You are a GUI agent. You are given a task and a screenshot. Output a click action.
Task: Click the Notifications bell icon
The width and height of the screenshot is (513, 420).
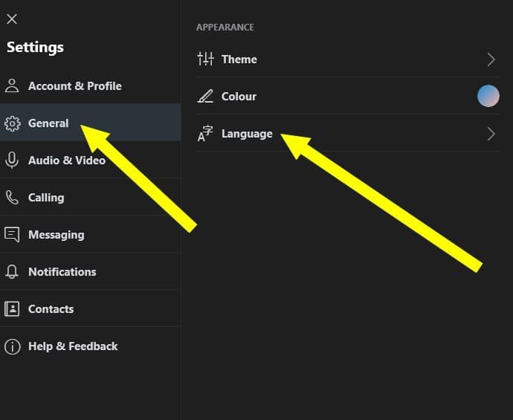[x=12, y=271]
